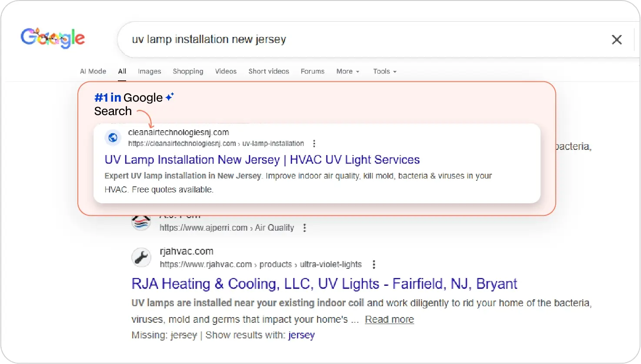Viewport: 641px width, 364px height.
Task: Show results with the jersey link
Action: (x=301, y=335)
